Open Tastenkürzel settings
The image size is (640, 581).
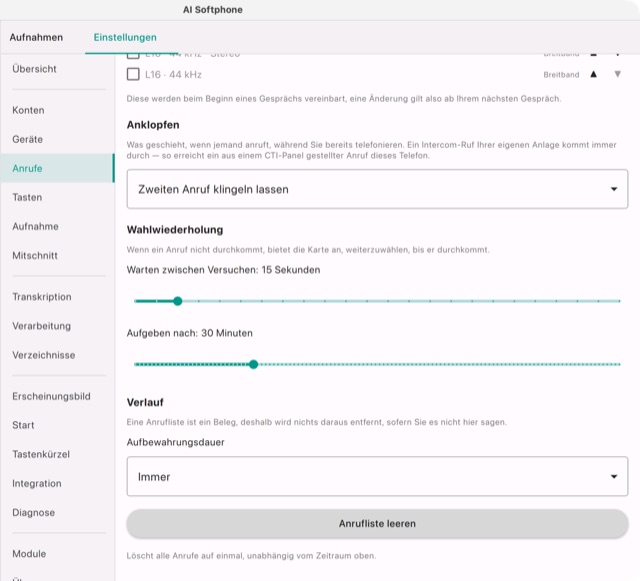coord(57,454)
